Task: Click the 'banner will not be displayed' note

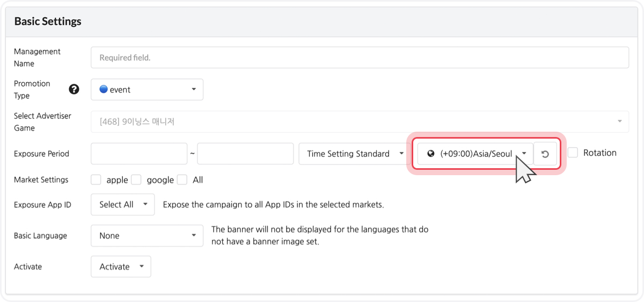Action: 320,235
